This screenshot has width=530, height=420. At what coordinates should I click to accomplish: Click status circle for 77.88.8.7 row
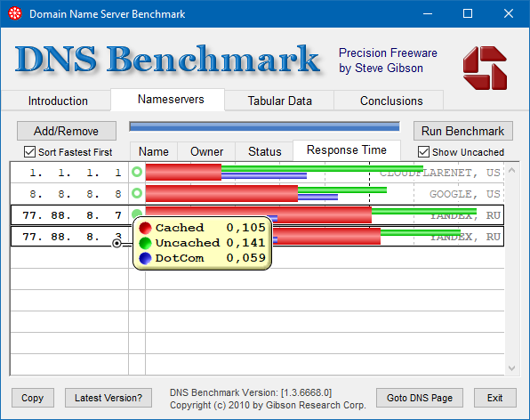[x=137, y=213]
